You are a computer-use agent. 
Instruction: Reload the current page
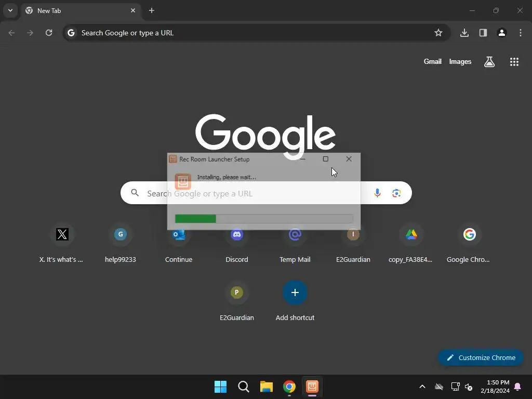point(49,33)
